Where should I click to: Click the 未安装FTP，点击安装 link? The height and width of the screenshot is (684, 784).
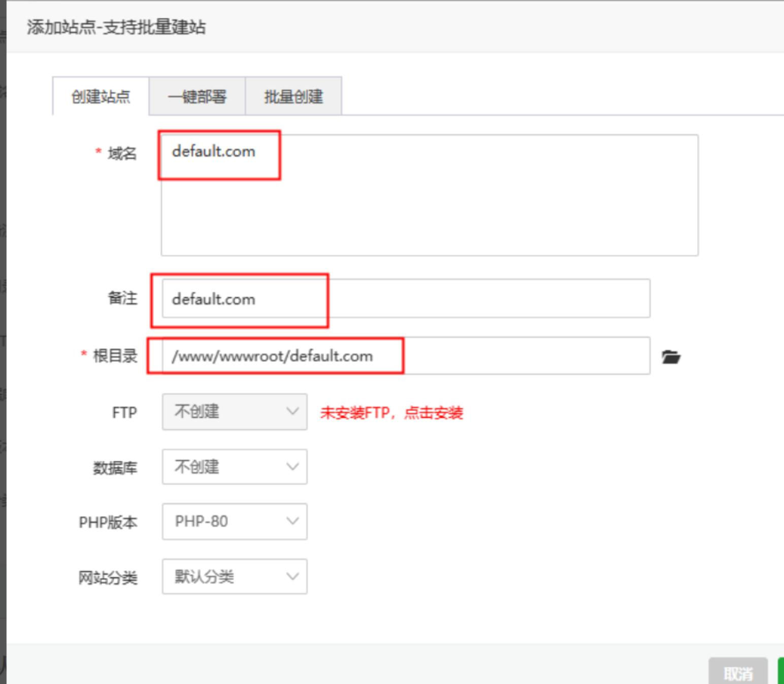[391, 413]
